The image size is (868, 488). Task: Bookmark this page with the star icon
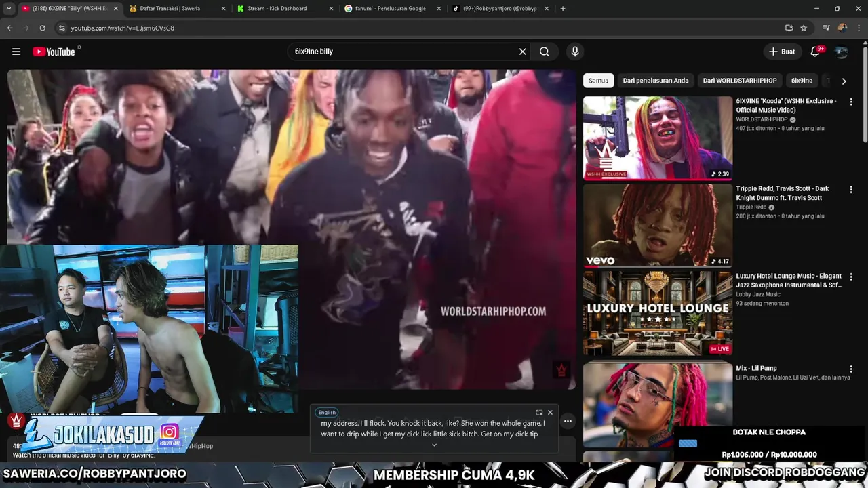[x=804, y=28]
